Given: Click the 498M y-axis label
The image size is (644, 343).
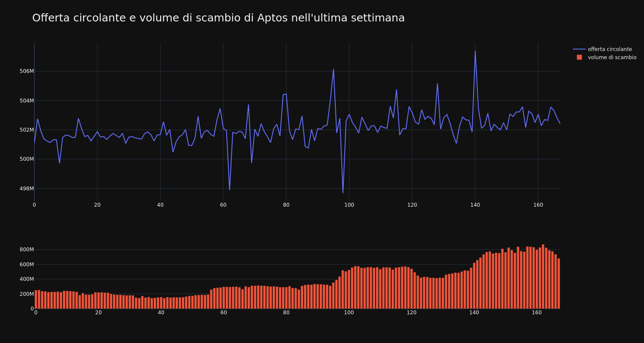Looking at the screenshot, I should 27,189.
